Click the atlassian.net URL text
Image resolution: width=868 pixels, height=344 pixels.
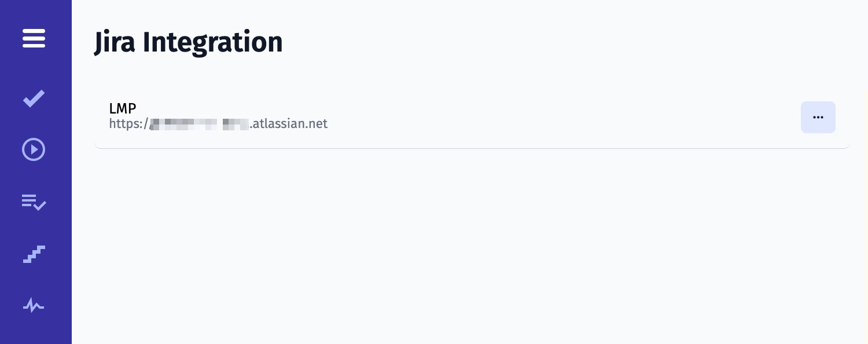coord(289,124)
